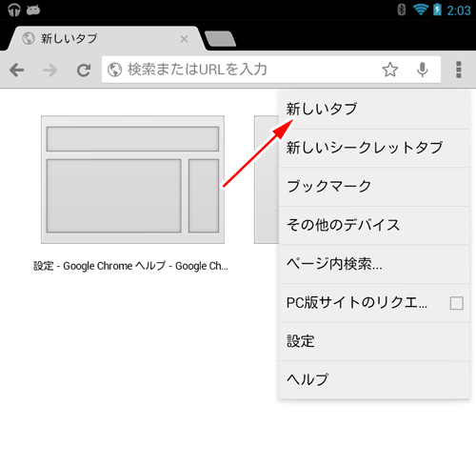
Task: Tick the PC版サイト request checkbox
Action: pos(456,303)
